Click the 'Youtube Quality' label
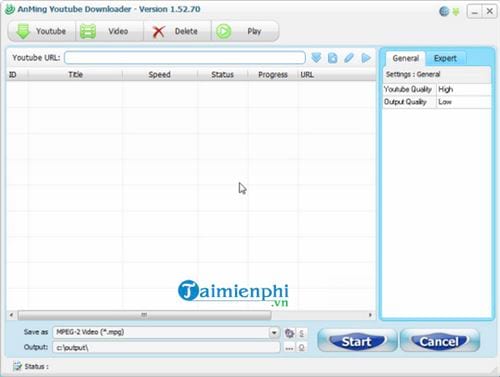500x377 pixels. [408, 89]
